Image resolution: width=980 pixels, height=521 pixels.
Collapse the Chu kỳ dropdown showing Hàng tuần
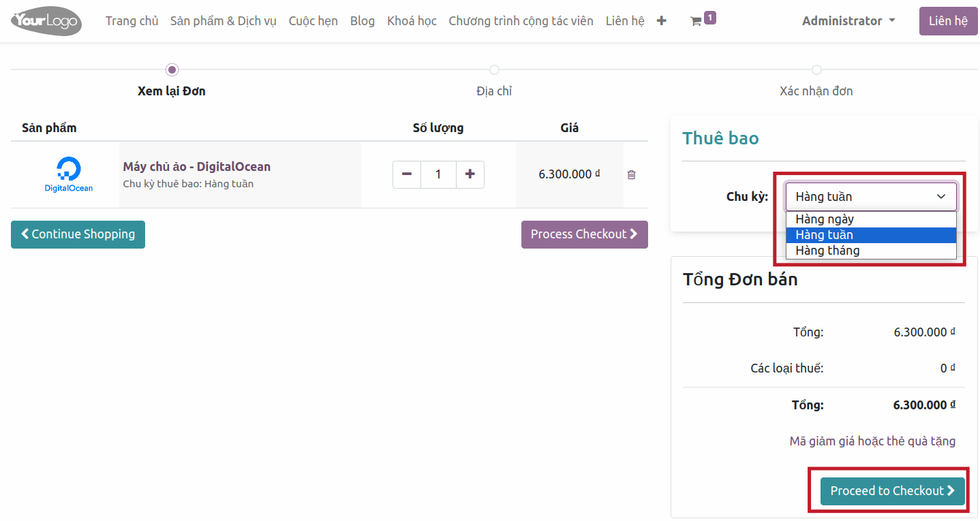coord(871,197)
